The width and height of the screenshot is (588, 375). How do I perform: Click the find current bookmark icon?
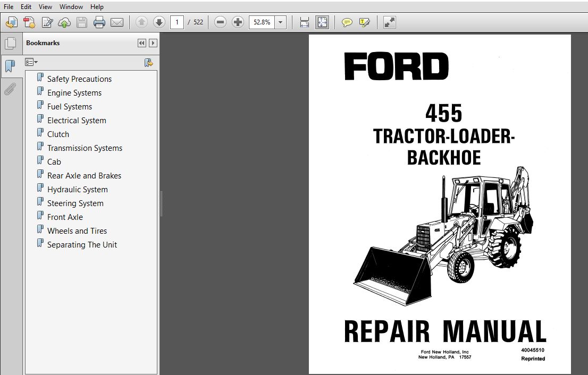click(149, 63)
